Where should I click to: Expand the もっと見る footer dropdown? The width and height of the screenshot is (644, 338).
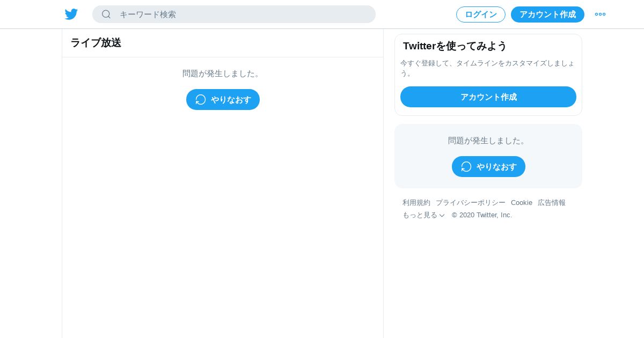pyautogui.click(x=424, y=215)
